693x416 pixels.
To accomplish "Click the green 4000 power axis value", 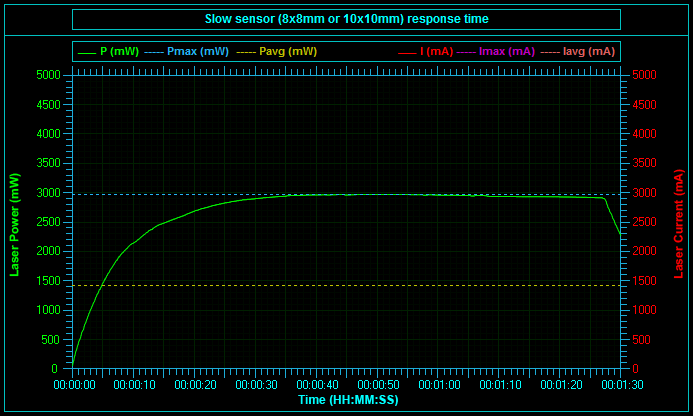I will pos(48,134).
